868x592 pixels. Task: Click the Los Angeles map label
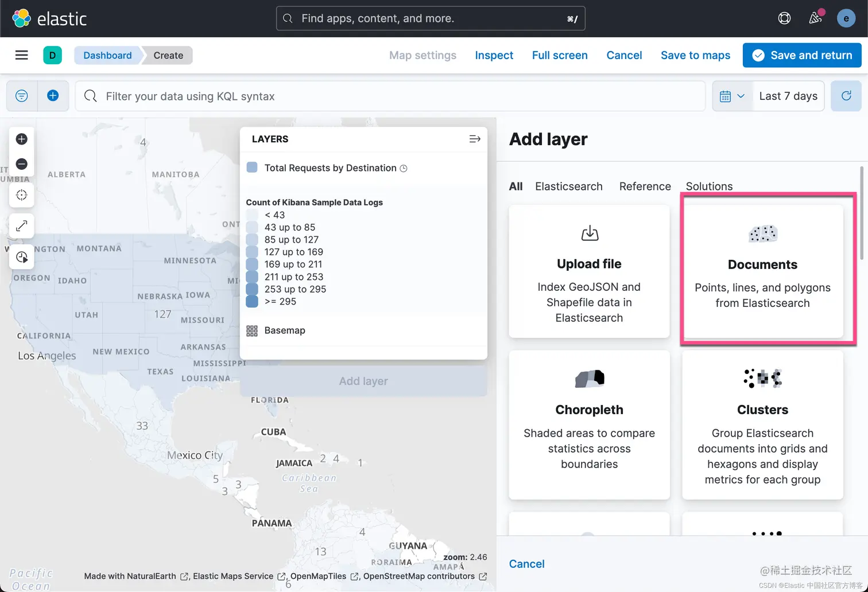[x=47, y=356]
